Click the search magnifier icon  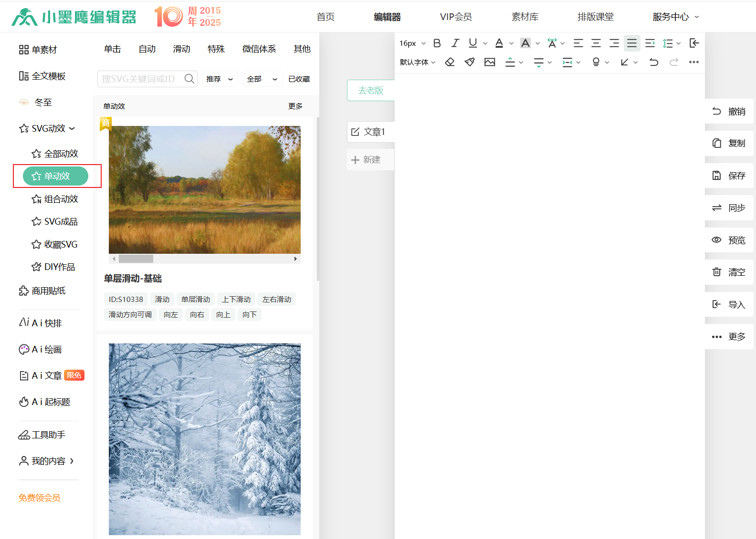point(189,79)
